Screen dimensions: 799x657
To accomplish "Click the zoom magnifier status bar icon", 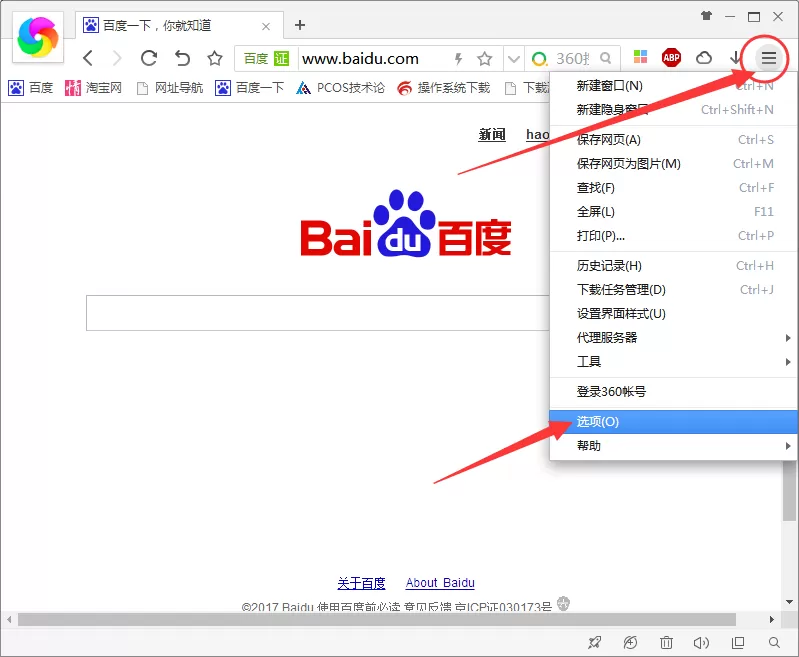I will 774,643.
